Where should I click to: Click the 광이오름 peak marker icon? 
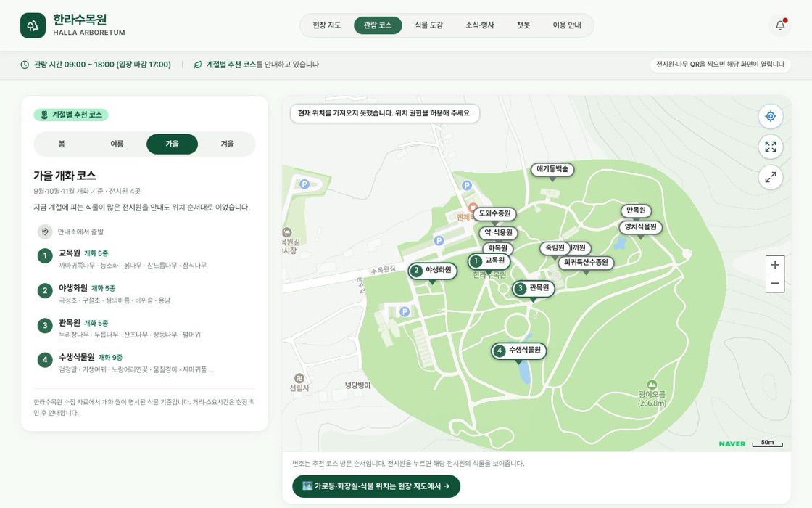click(652, 385)
